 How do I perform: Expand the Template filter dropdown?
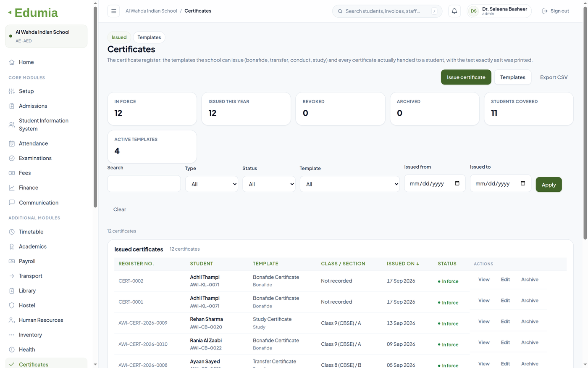[x=350, y=184]
